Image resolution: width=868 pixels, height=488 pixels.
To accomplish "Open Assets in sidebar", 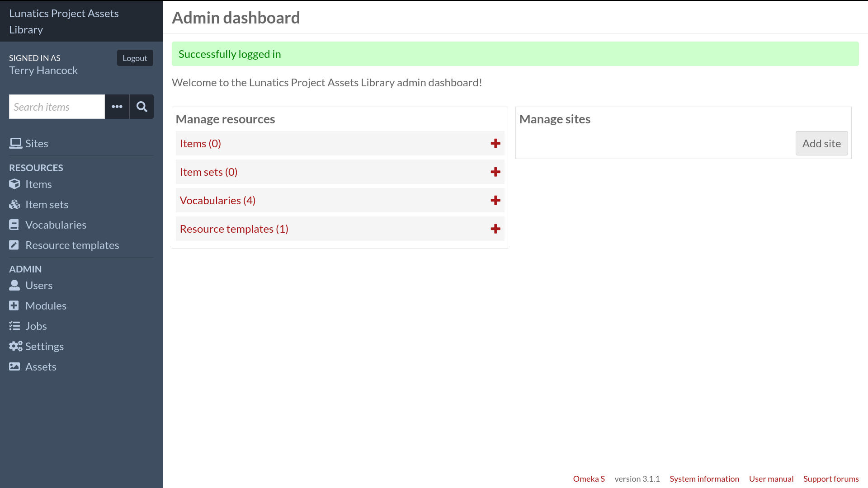I will (x=41, y=366).
